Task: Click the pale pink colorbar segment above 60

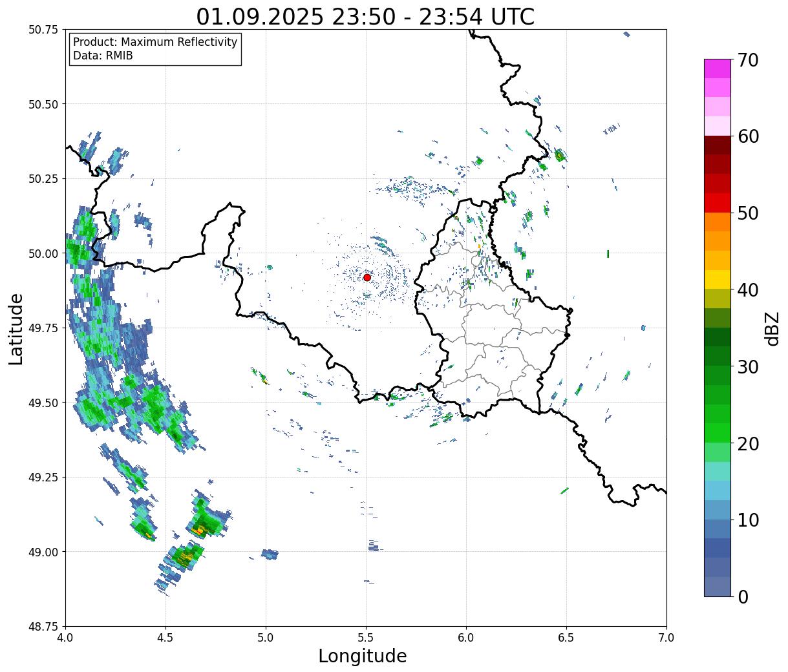Action: (718, 126)
